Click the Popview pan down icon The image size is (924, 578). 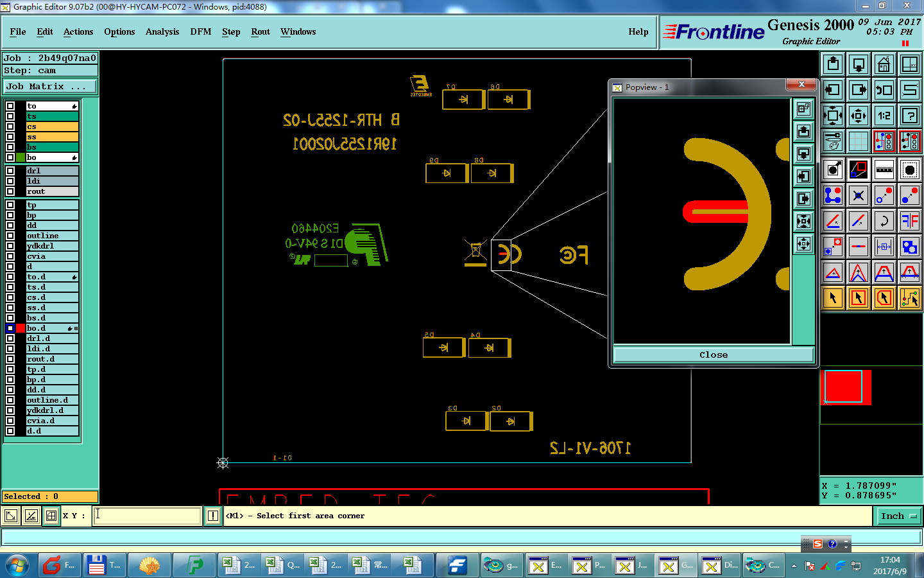tap(804, 154)
